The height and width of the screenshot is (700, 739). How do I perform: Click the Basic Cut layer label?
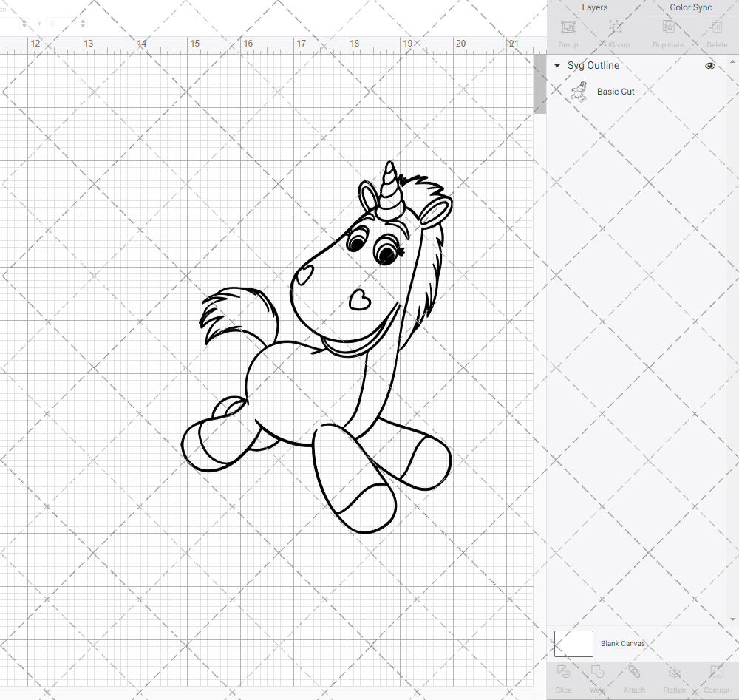616,92
